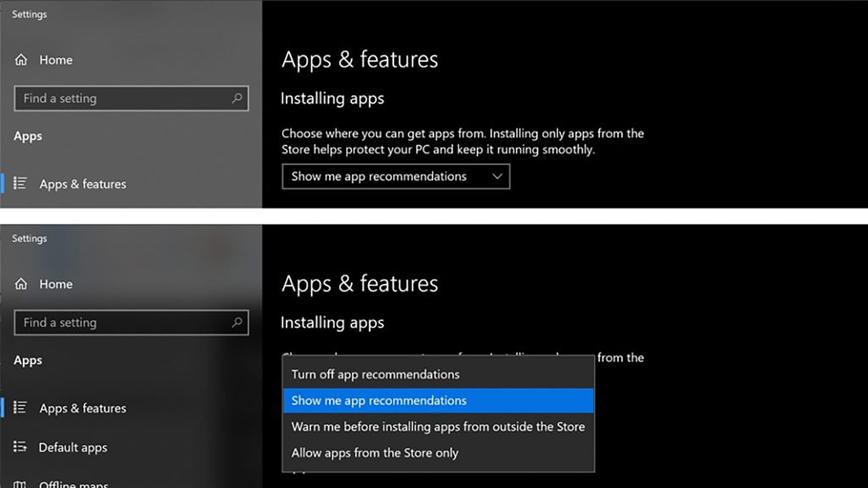Navigate to Apps & features settings page

(x=82, y=183)
